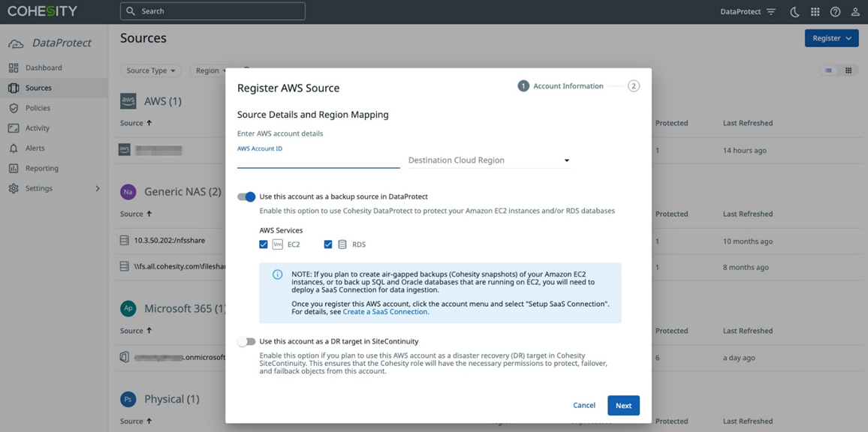The image size is (868, 432).
Task: Open the DataProtect filter menu in header
Action: (x=747, y=11)
